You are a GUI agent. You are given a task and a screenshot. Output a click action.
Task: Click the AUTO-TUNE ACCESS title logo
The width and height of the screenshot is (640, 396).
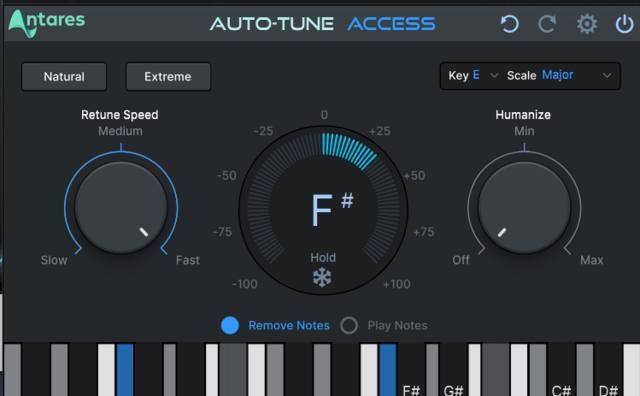tap(322, 24)
